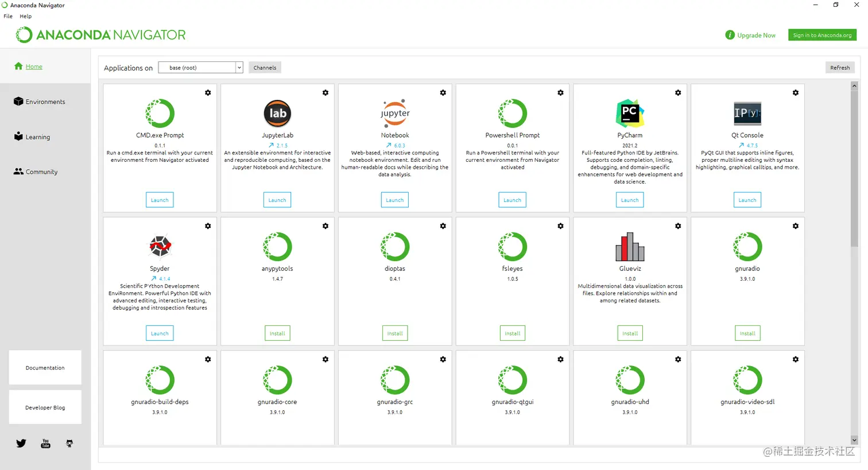
Task: Open gear options on gnuradio-core card
Action: click(325, 359)
